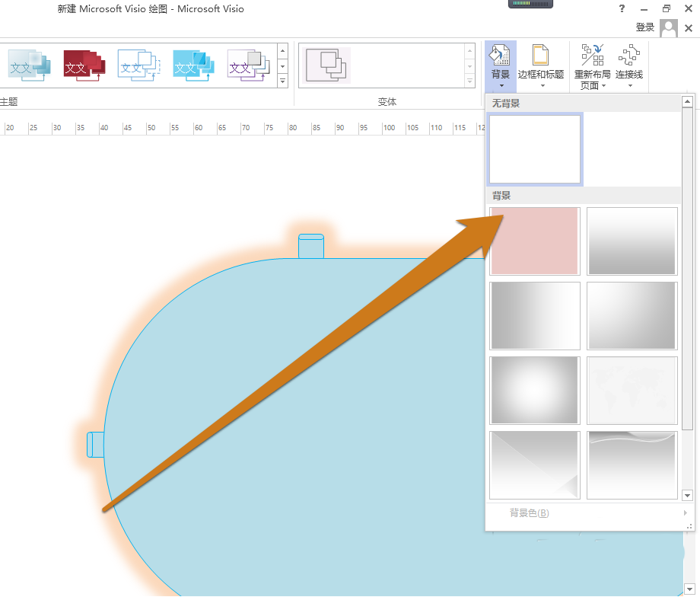Select the variant thumbnail in the 变体 gallery
Viewport: 700px width, 597px height.
327,65
